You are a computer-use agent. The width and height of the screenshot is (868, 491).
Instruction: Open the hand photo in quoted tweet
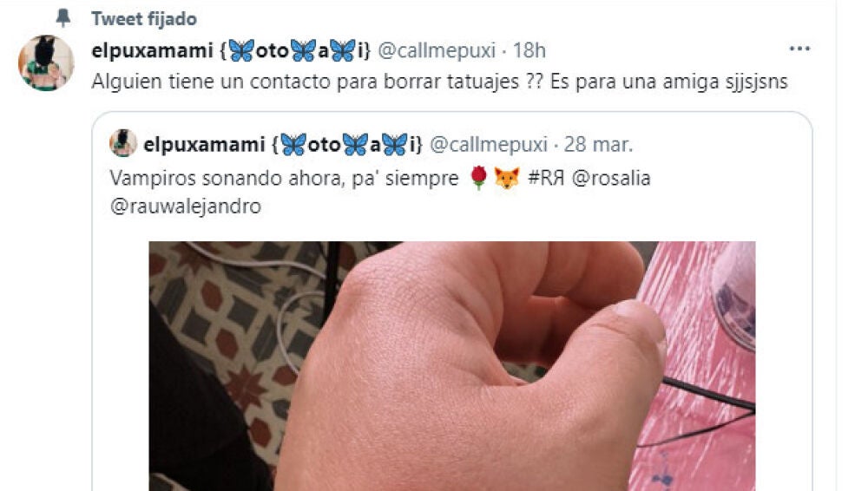451,366
